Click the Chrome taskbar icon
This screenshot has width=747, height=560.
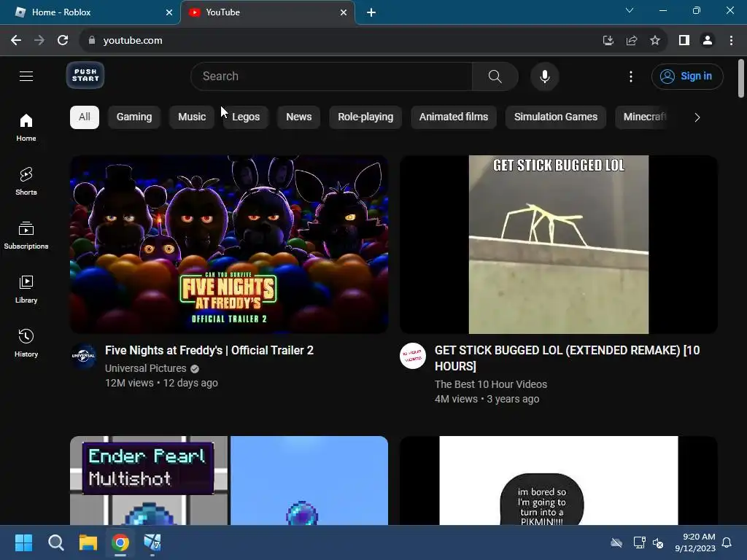click(120, 542)
